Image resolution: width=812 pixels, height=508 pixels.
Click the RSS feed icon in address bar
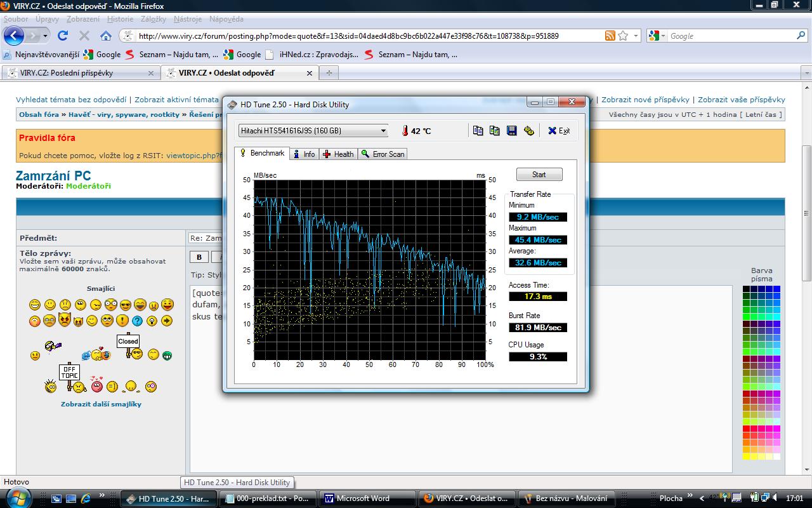point(610,36)
